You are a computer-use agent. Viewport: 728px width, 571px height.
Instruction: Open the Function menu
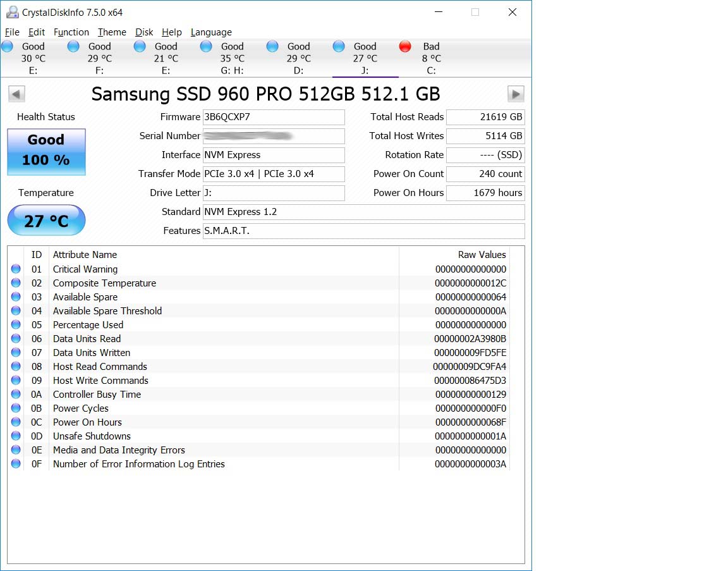click(71, 32)
